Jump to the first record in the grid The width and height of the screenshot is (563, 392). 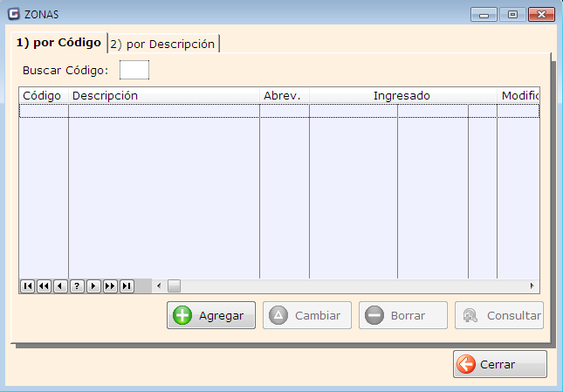pos(27,285)
